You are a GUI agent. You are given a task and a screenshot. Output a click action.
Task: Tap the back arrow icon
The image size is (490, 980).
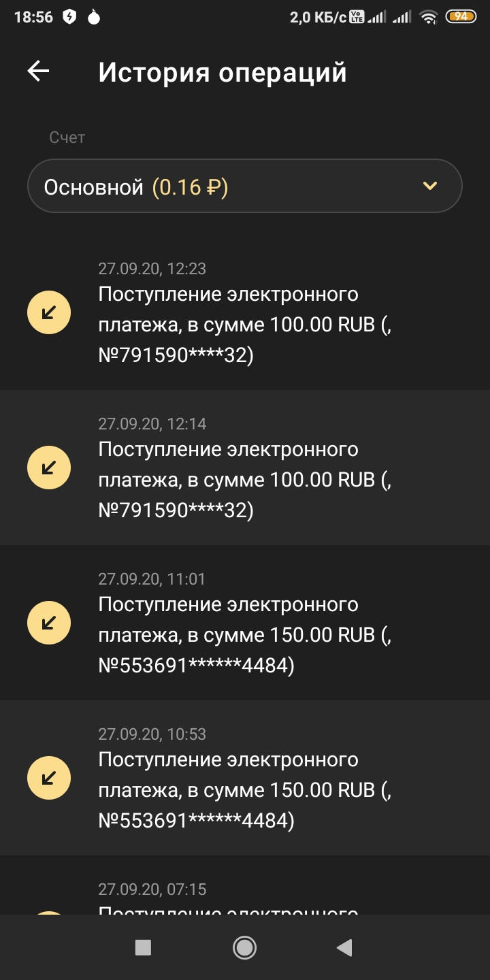point(39,71)
